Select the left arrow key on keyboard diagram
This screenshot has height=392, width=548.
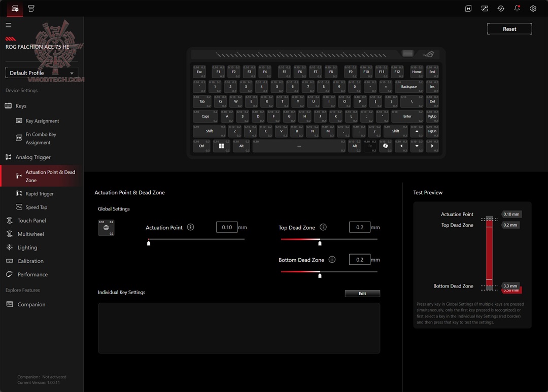coord(401,146)
